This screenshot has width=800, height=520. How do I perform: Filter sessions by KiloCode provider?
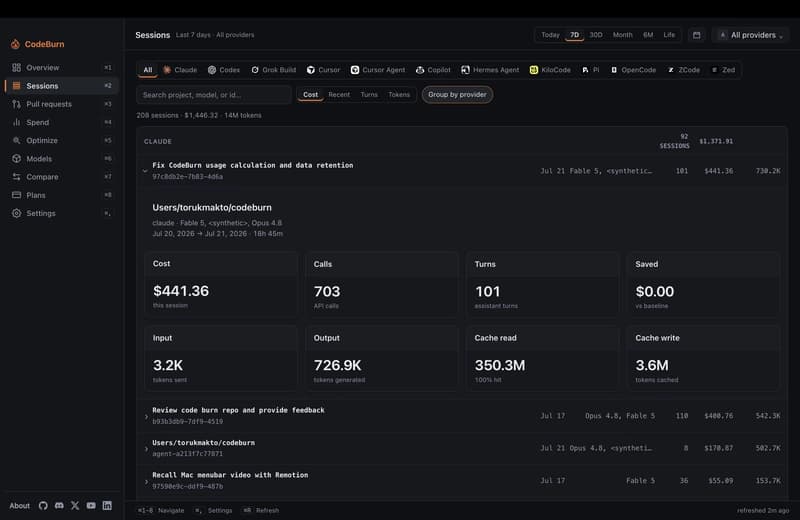click(551, 70)
